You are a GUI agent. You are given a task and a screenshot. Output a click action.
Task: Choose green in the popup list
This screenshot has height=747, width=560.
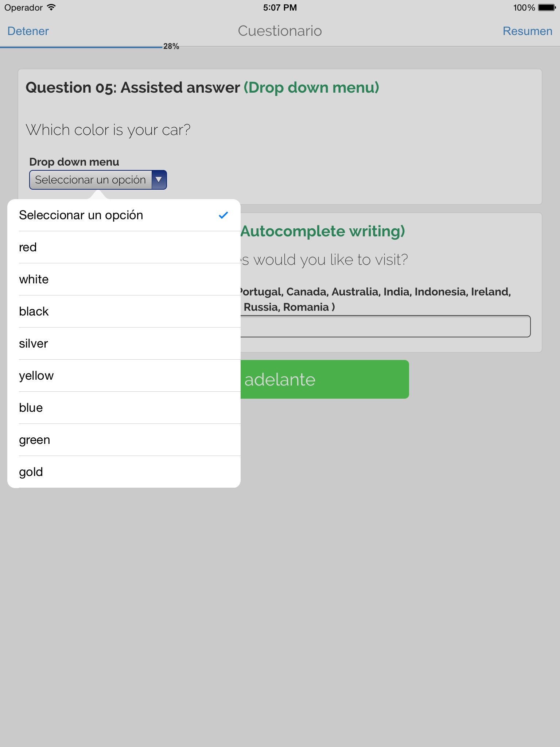point(124,440)
